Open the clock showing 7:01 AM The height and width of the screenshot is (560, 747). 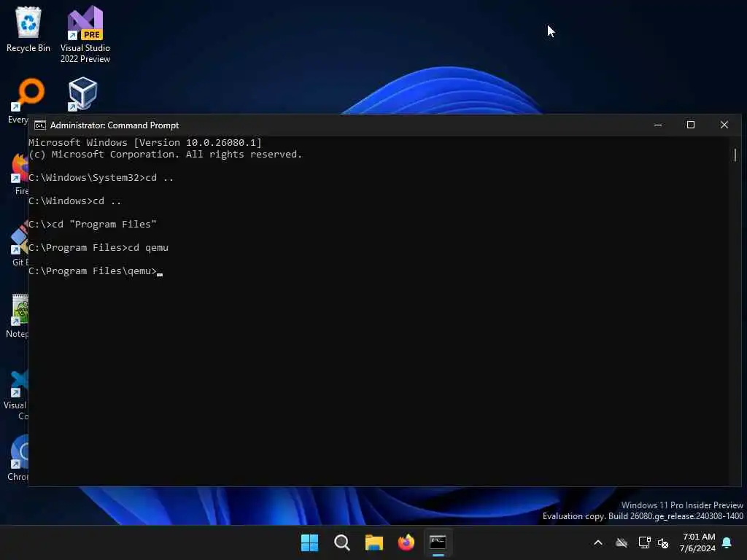[x=697, y=542]
